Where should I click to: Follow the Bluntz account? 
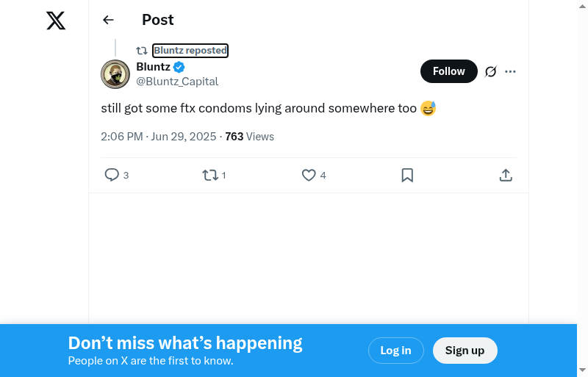[448, 71]
